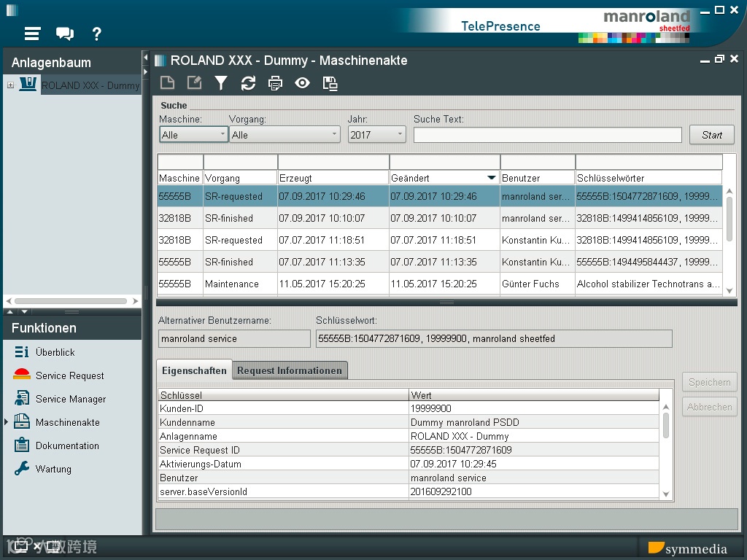Select the SR-finished row created 07.07.2017 11:13:35
The width and height of the screenshot is (747, 560).
click(x=439, y=262)
